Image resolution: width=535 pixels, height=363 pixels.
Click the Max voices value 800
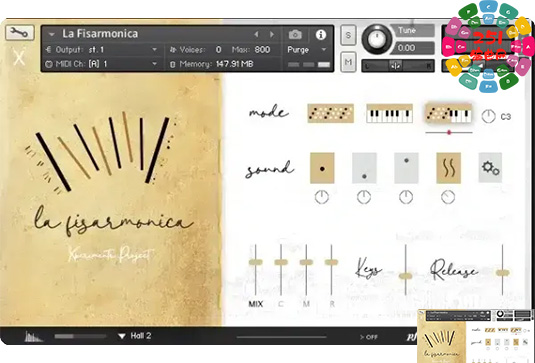pos(262,50)
